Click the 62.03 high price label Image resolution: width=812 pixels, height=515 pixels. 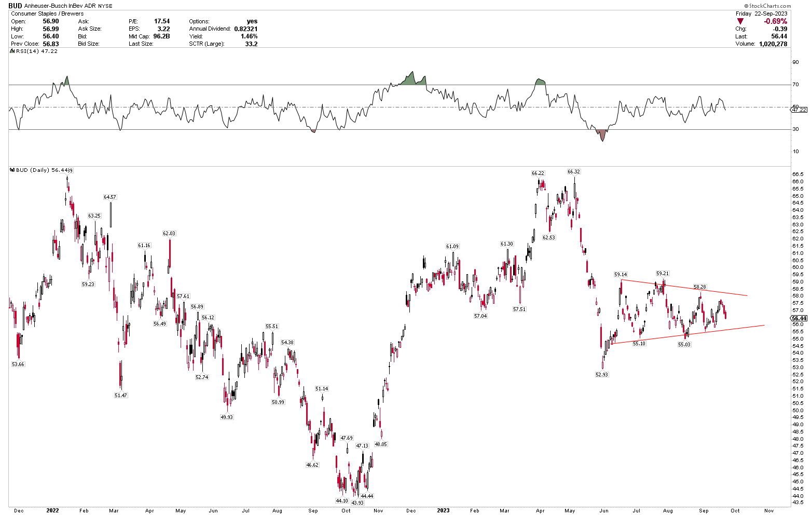pos(169,234)
